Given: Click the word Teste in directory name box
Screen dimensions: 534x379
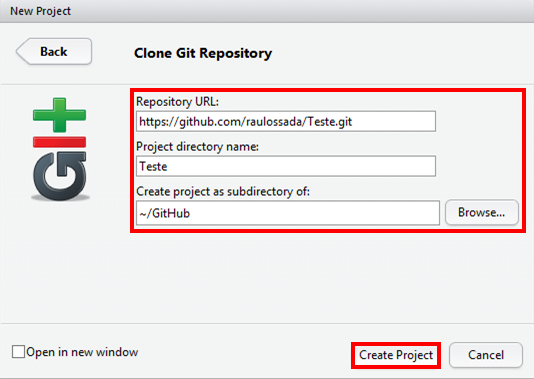Looking at the screenshot, I should [x=154, y=167].
